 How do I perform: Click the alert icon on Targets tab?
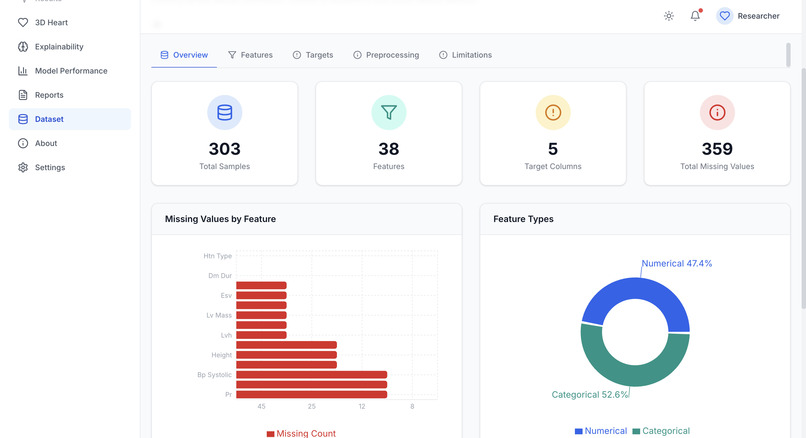[x=297, y=55]
